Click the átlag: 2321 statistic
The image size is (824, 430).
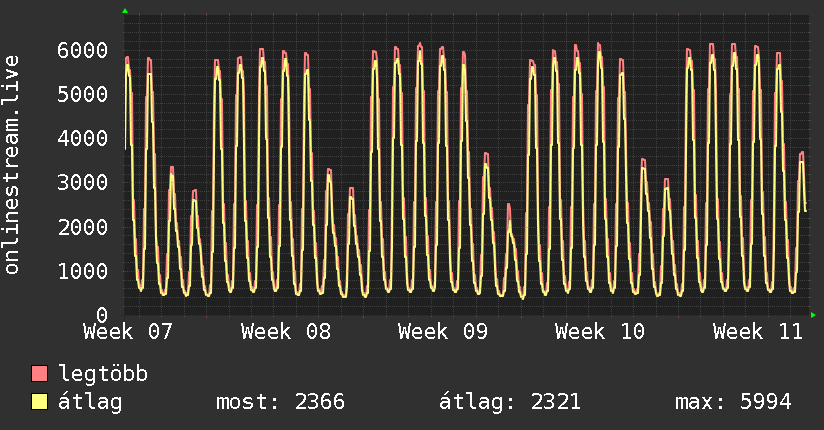point(510,403)
